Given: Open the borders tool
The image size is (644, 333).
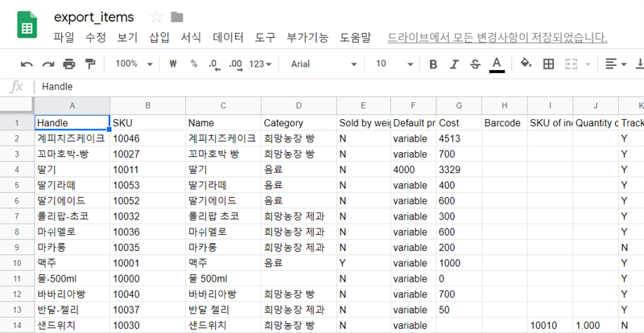Looking at the screenshot, I should point(548,64).
